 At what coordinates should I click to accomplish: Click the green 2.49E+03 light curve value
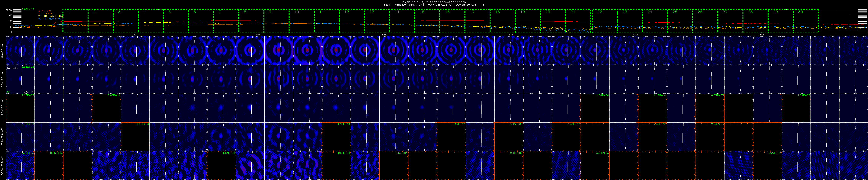[x=28, y=9]
